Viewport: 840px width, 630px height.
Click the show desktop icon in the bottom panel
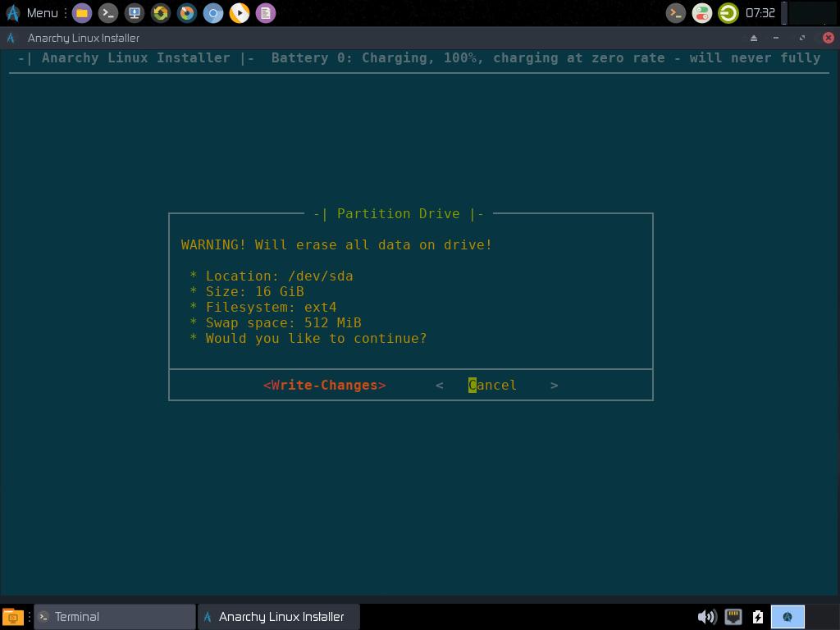coord(13,617)
